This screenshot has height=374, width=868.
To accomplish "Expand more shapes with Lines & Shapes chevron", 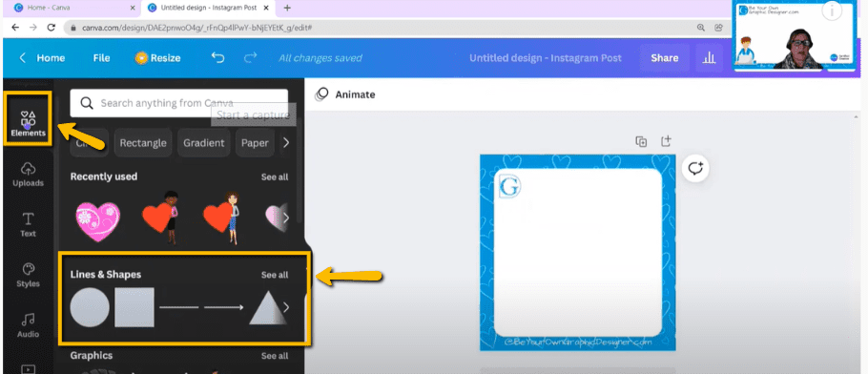I will [x=286, y=307].
